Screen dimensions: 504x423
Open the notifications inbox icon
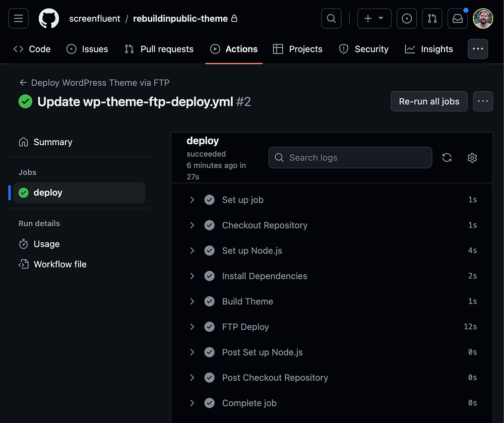[458, 19]
